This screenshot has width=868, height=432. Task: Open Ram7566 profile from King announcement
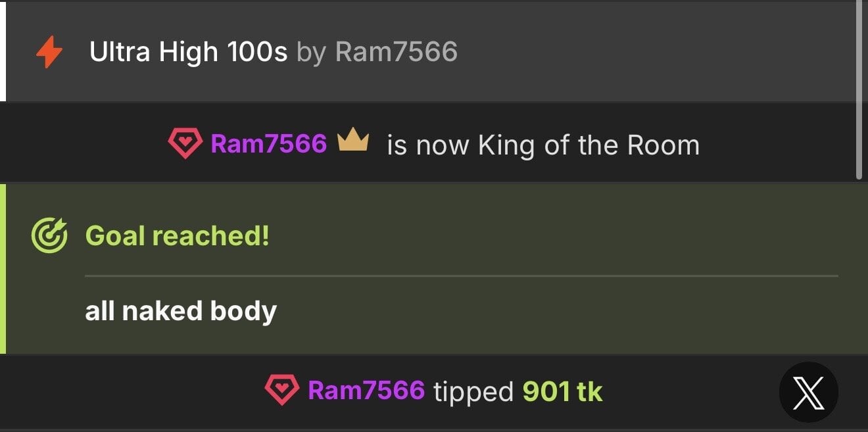click(268, 143)
